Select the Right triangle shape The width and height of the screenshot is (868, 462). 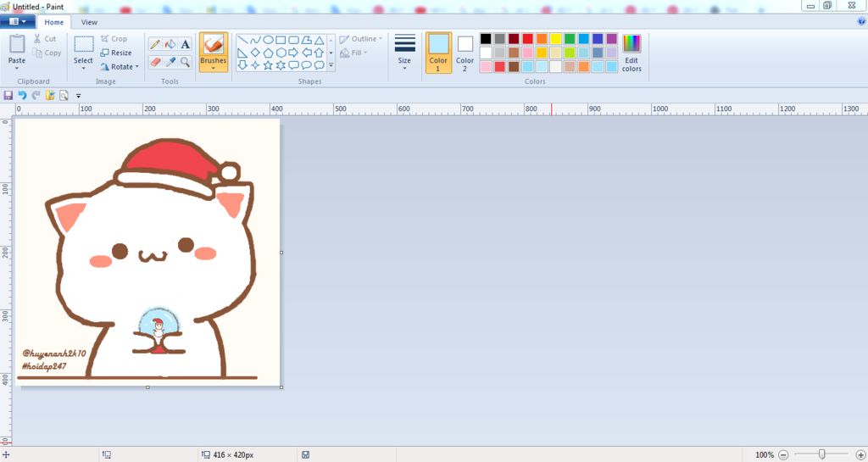(242, 53)
